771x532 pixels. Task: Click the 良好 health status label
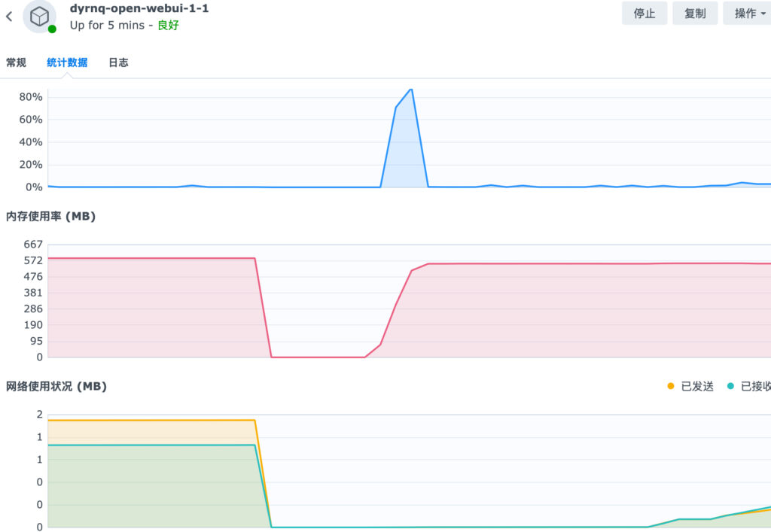[x=168, y=25]
